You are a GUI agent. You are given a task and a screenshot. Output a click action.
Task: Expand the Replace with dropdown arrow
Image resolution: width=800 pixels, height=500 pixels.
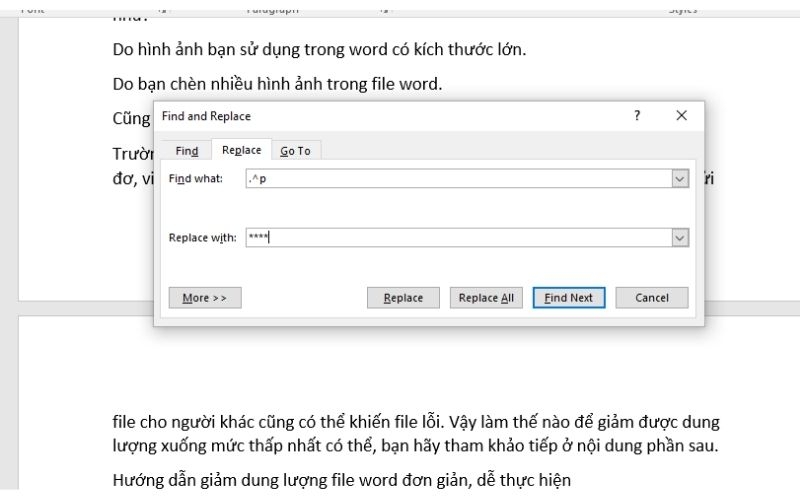(680, 237)
